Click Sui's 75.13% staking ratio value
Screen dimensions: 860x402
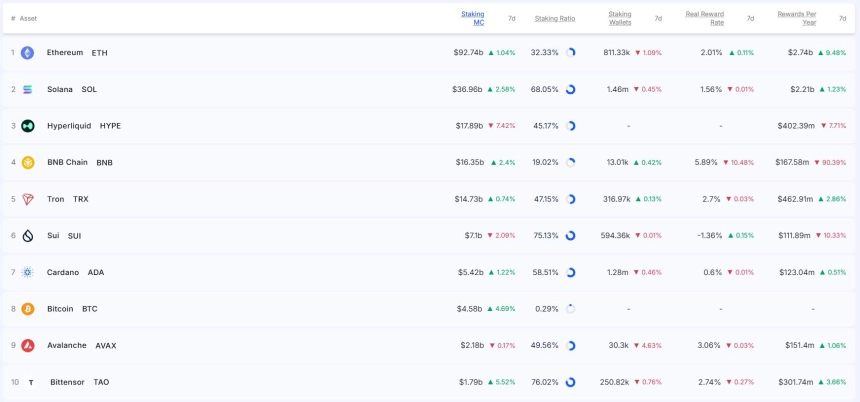[x=545, y=236]
